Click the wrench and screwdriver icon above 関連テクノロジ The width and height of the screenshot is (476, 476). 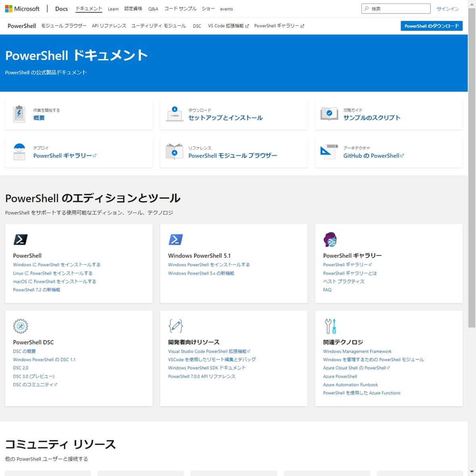click(x=330, y=326)
